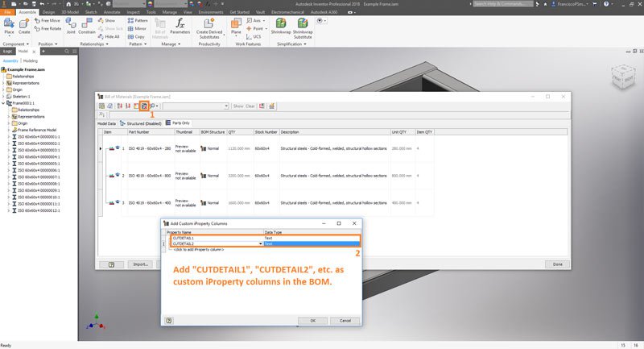
Task: Click the Part Number column header
Action: coord(151,132)
